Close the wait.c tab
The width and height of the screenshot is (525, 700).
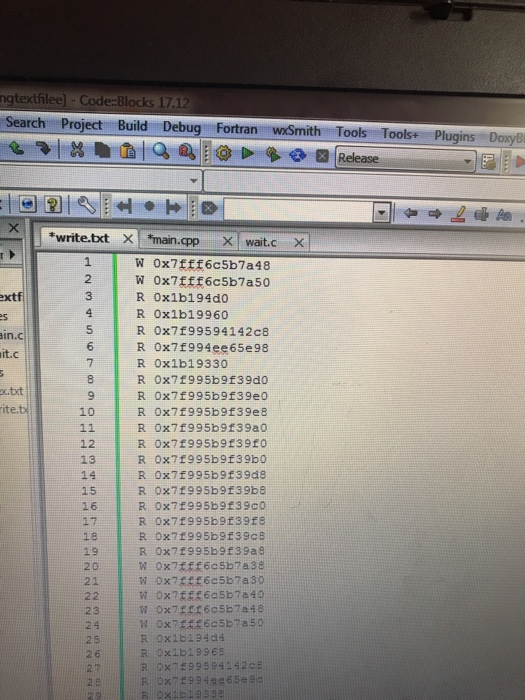click(x=299, y=243)
